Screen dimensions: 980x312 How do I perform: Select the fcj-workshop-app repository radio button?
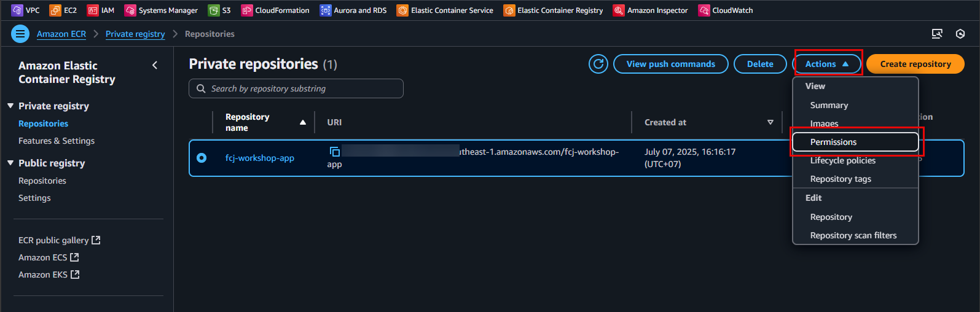(202, 158)
